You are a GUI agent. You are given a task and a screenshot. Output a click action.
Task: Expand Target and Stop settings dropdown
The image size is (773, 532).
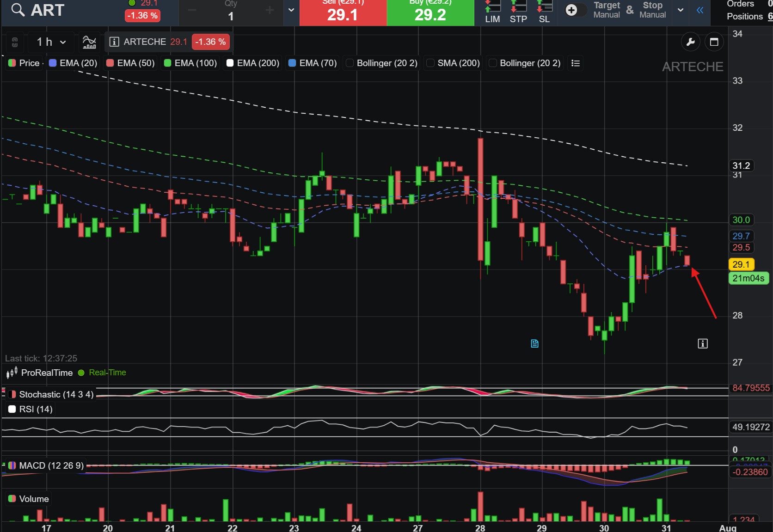[x=680, y=10]
